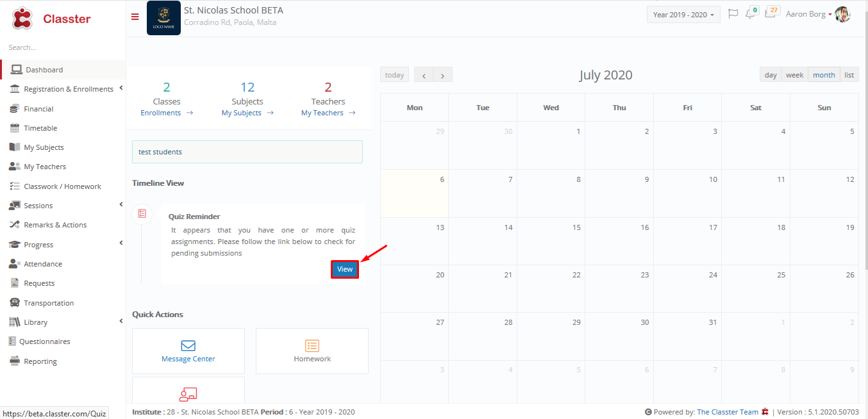Viewport: 868px width, 419px height.
Task: Go to previous month in calendar
Action: pyautogui.click(x=424, y=75)
